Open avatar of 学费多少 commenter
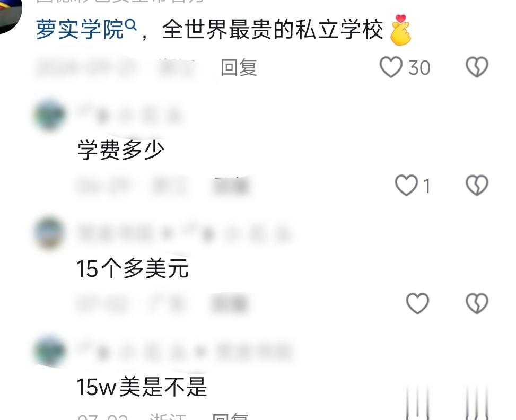Image resolution: width=516 pixels, height=420 pixels. pyautogui.click(x=49, y=115)
